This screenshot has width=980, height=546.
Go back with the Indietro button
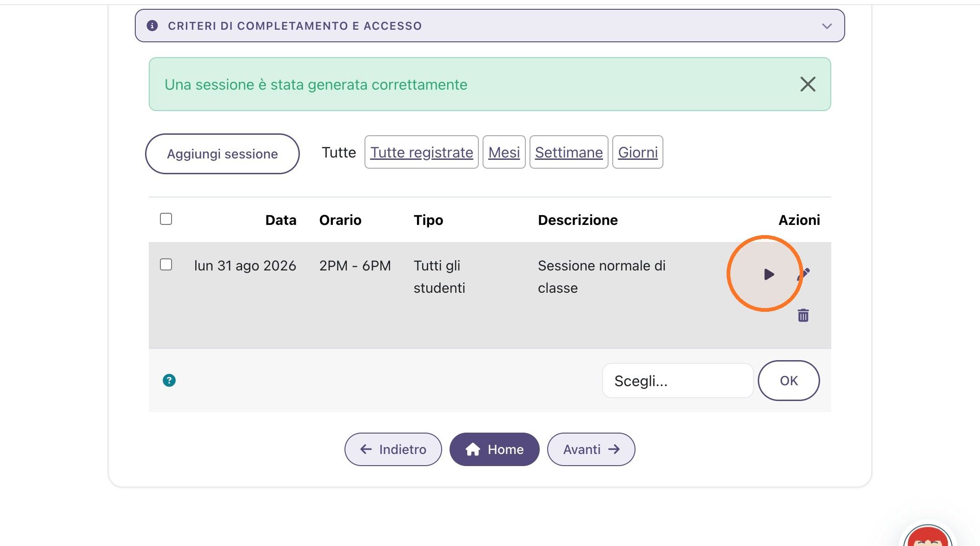coord(393,449)
